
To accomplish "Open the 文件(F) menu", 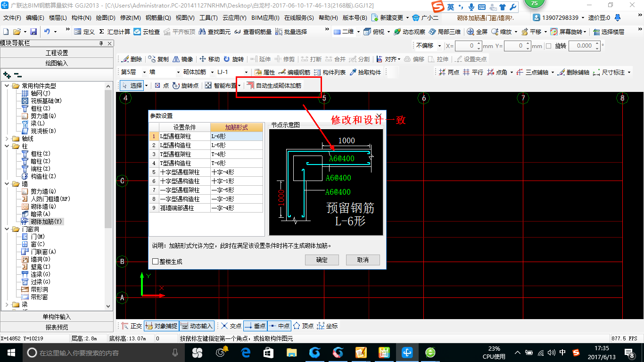I will pyautogui.click(x=12, y=18).
